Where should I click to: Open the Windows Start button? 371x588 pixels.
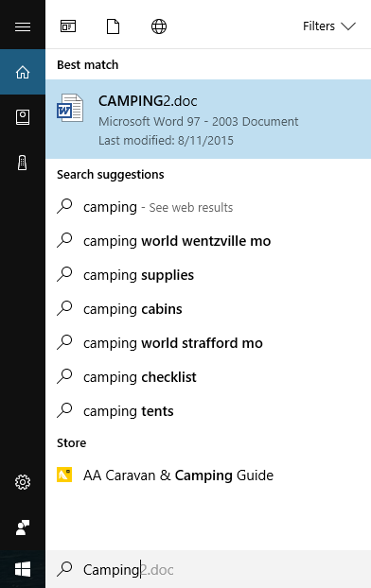23,569
